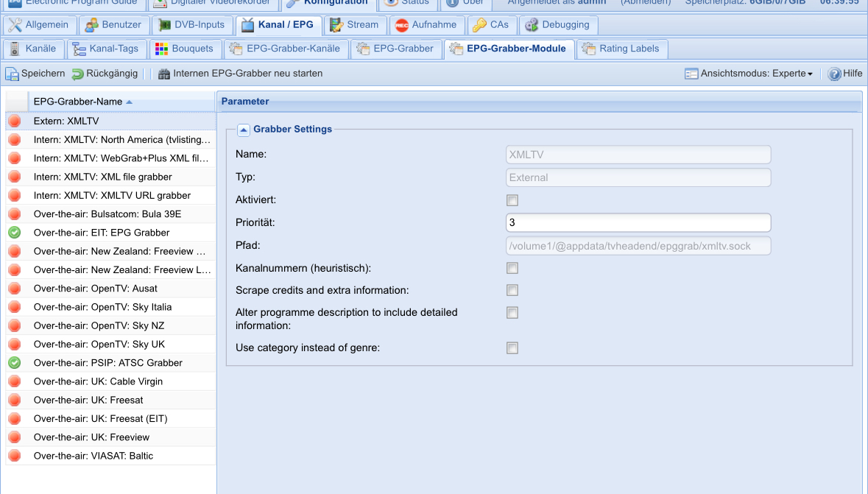Open the Hilfe help icon
Image resolution: width=868 pixels, height=494 pixels.
pos(834,74)
